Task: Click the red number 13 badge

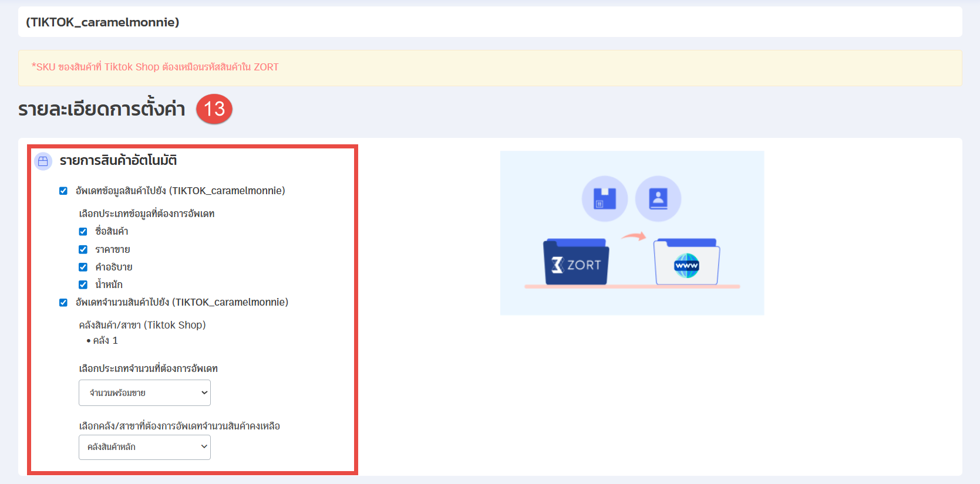Action: (214, 109)
